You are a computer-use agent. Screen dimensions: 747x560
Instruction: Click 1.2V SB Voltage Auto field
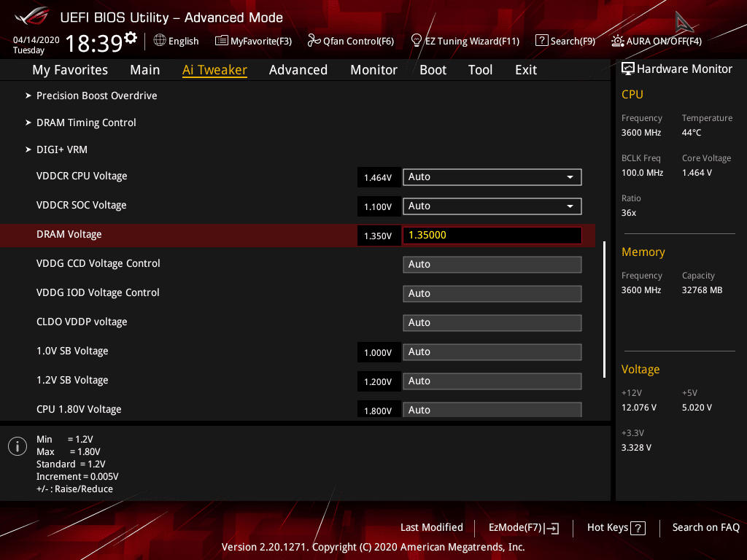click(492, 381)
